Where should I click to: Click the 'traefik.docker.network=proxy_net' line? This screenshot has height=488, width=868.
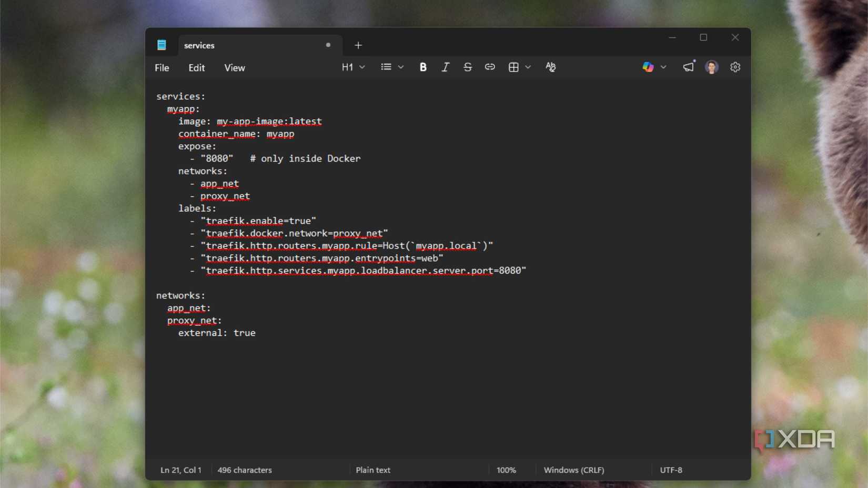pyautogui.click(x=289, y=233)
